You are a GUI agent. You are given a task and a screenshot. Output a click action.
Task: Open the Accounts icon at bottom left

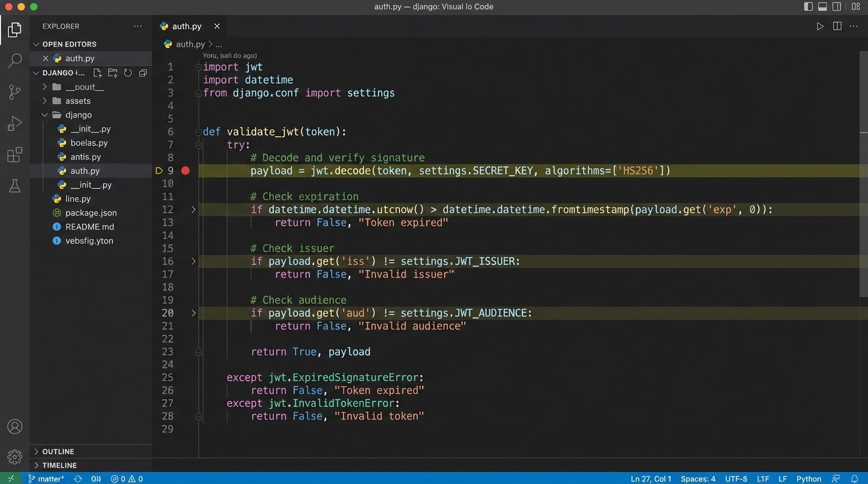pos(15,426)
